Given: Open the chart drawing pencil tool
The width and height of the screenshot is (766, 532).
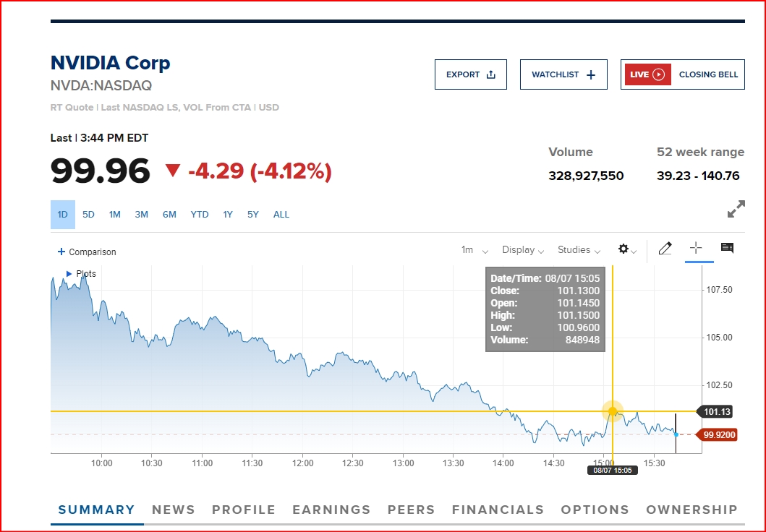Looking at the screenshot, I should point(665,249).
